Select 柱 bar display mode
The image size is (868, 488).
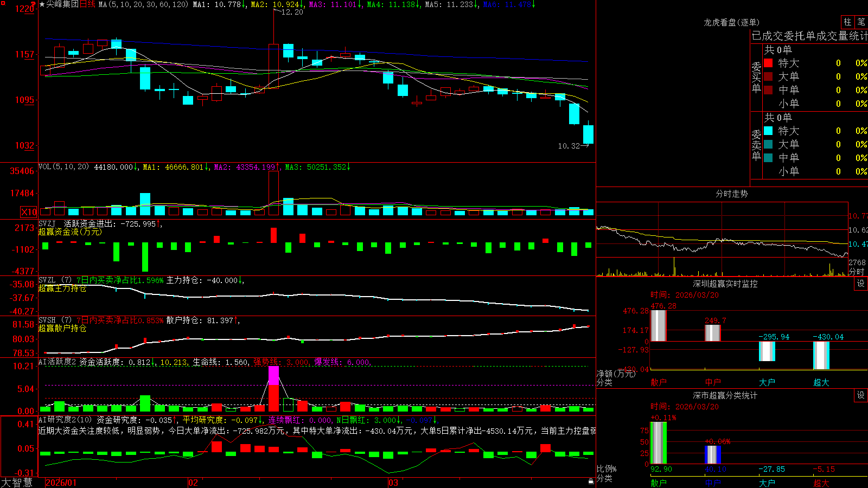[847, 22]
